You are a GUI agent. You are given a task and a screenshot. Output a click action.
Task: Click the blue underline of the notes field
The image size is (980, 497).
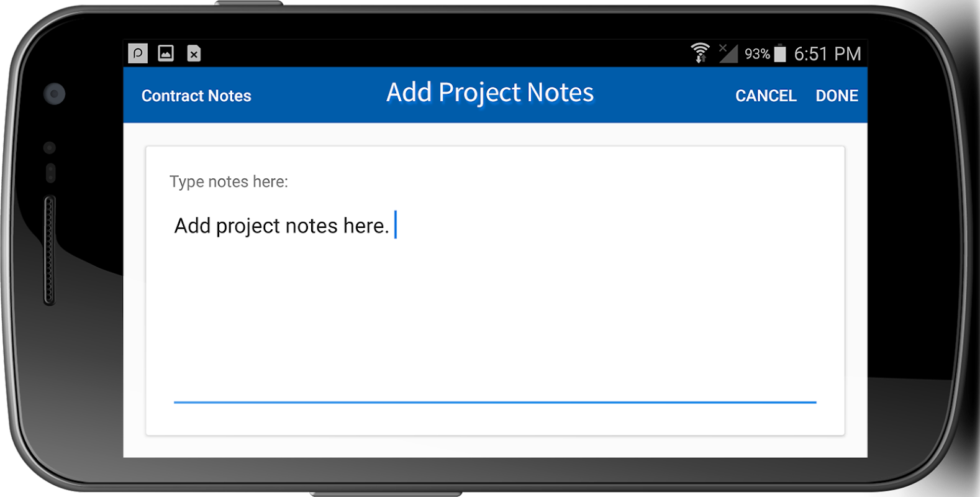[x=494, y=402]
